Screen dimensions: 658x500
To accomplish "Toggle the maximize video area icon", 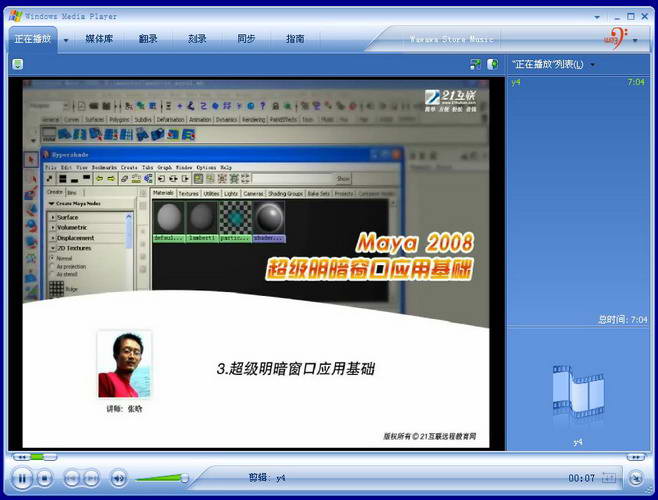I will point(493,64).
